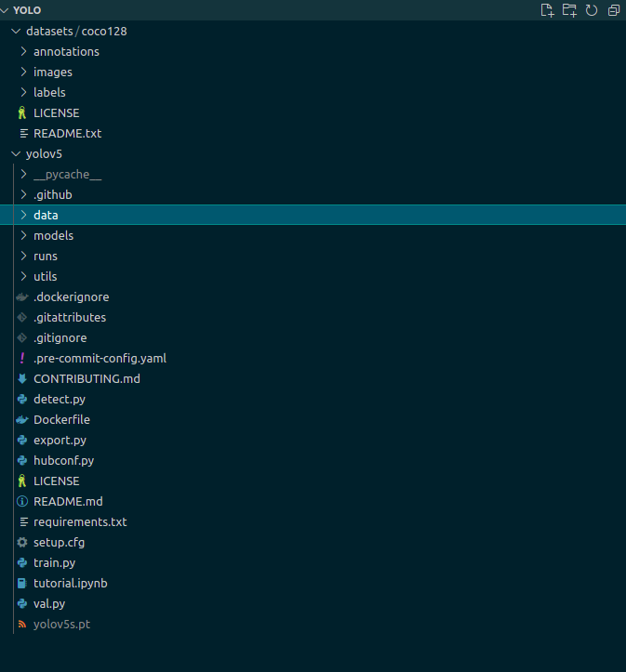Click the notebook icon beside tutorial.ipynb
Screen dimensions: 626x672
pos(22,583)
